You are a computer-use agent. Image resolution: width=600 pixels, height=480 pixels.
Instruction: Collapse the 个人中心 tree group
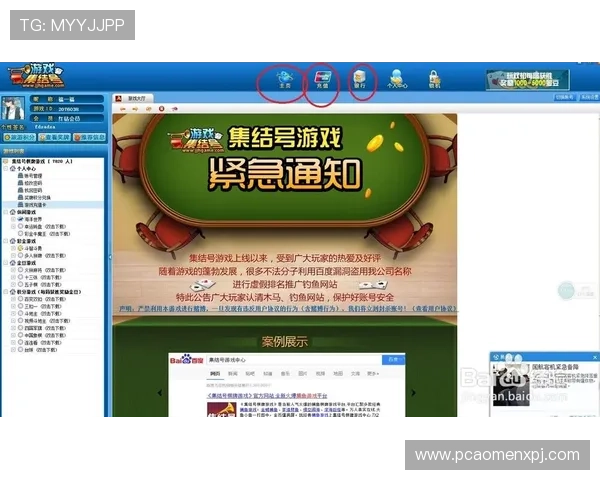click(6, 168)
